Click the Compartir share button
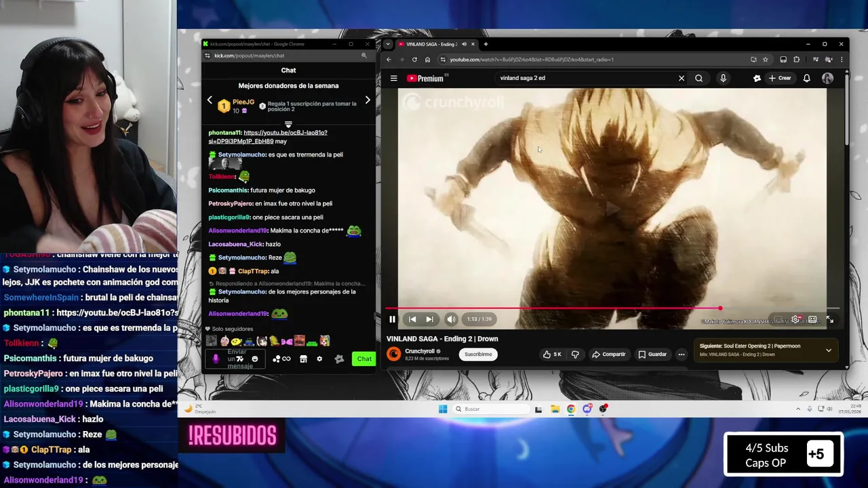 click(x=608, y=354)
